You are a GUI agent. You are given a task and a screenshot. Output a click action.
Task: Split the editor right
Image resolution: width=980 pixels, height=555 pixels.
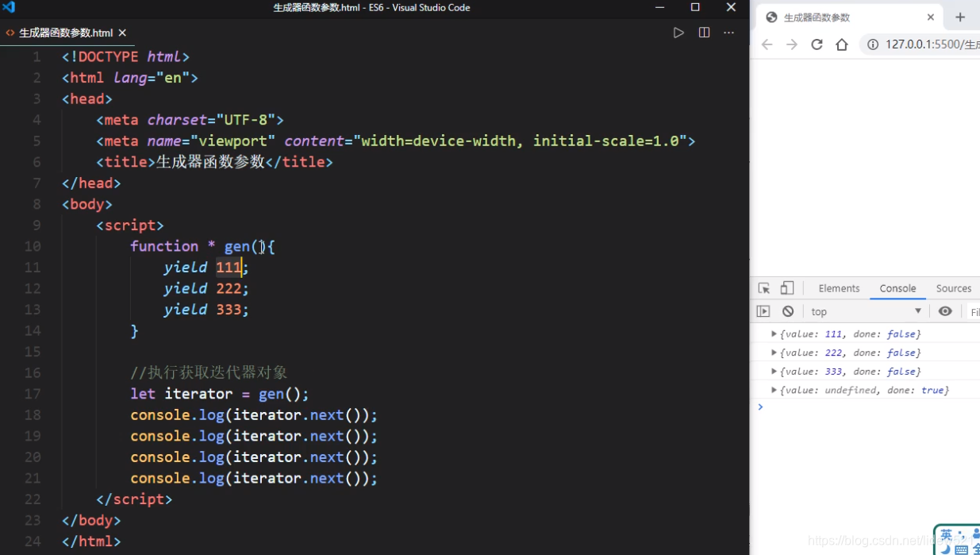tap(704, 33)
